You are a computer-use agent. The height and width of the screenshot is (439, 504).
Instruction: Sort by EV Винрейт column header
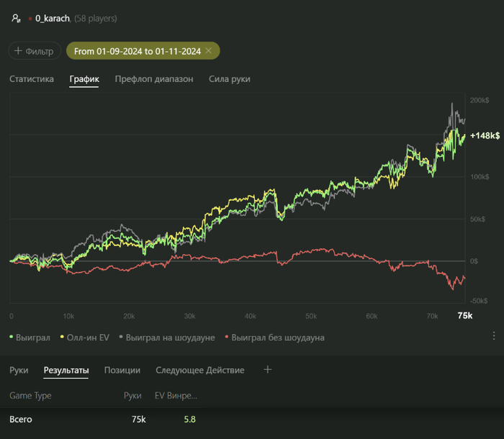point(176,395)
